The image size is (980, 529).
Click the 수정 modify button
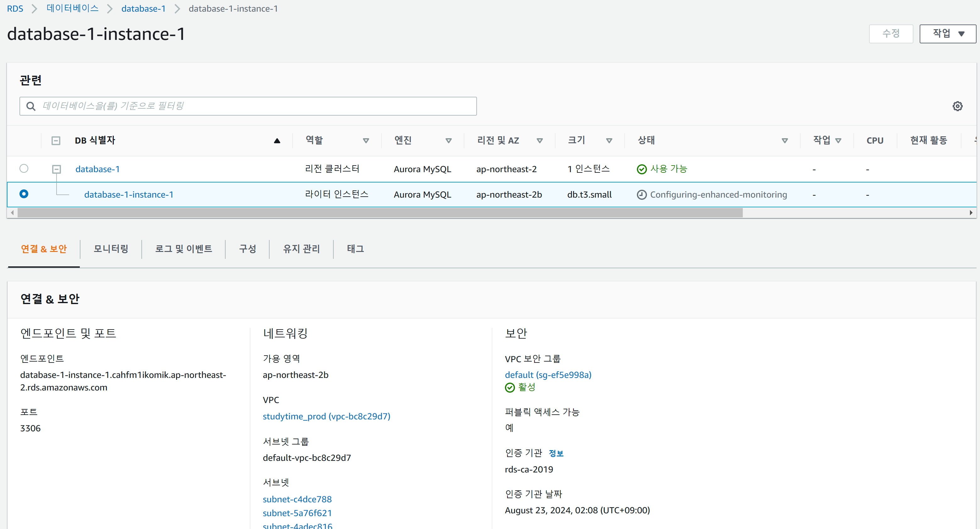890,34
